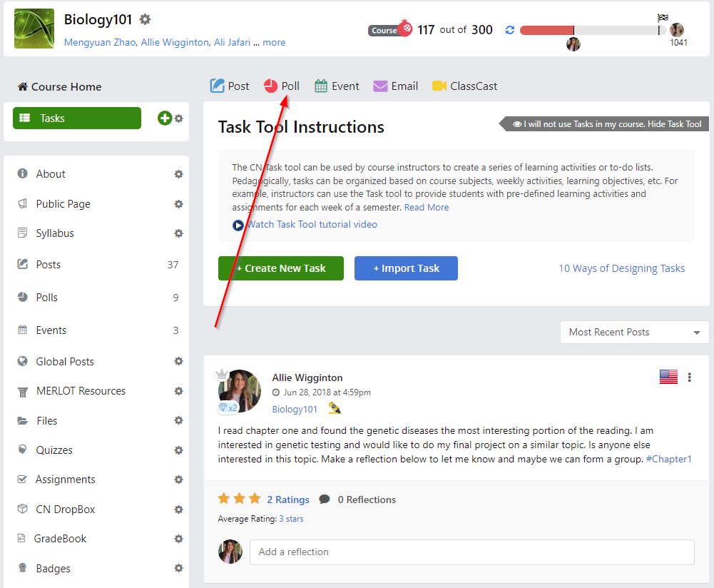Open Assignments settings gear
This screenshot has width=714, height=588.
178,480
